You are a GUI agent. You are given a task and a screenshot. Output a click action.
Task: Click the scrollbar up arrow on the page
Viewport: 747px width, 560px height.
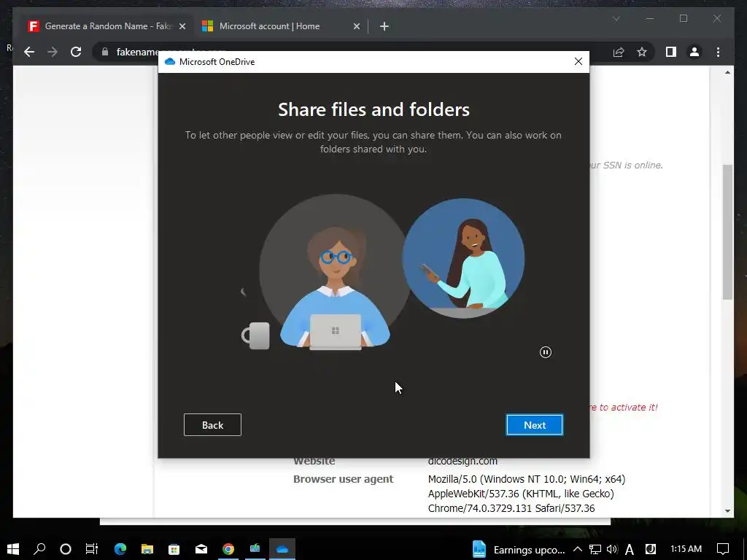pyautogui.click(x=727, y=72)
